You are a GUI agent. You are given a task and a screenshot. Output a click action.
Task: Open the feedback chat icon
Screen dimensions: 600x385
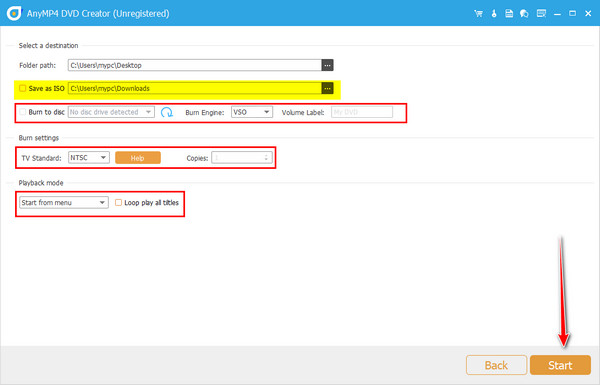524,14
